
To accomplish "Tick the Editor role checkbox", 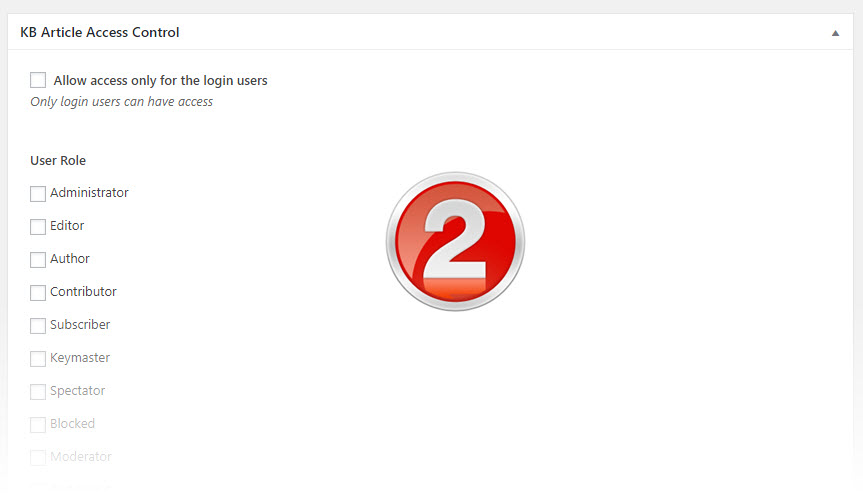I will pos(38,226).
